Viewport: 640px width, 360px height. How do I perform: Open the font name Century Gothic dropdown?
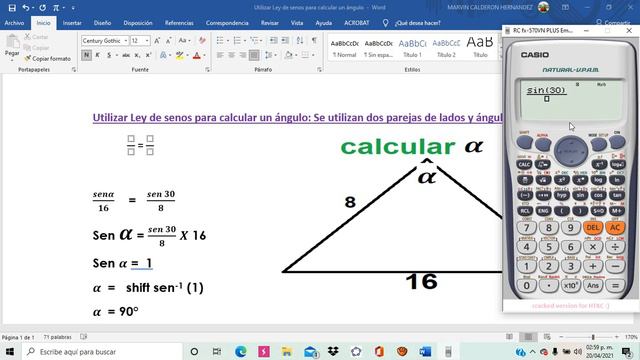point(126,41)
